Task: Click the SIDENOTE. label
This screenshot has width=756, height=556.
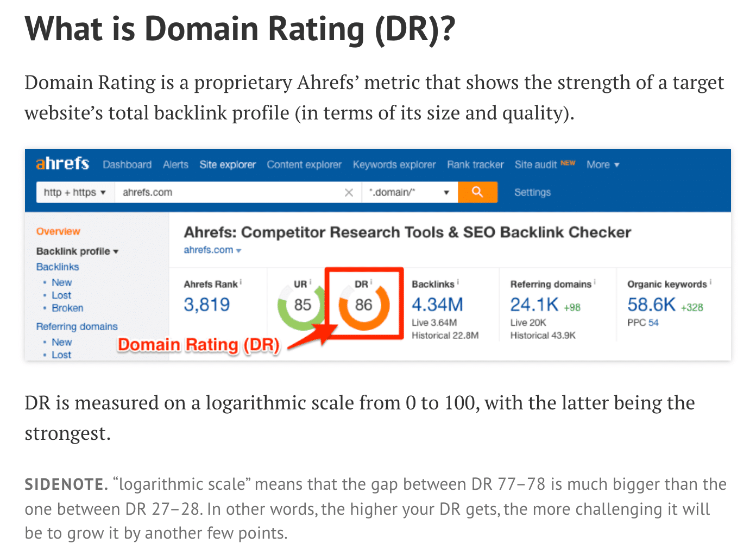Action: 66,484
